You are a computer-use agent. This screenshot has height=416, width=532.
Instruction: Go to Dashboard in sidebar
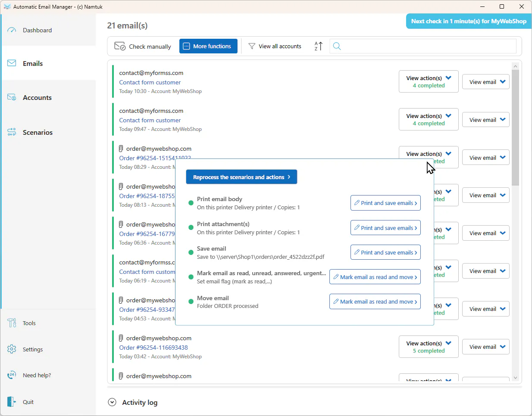coord(49,30)
